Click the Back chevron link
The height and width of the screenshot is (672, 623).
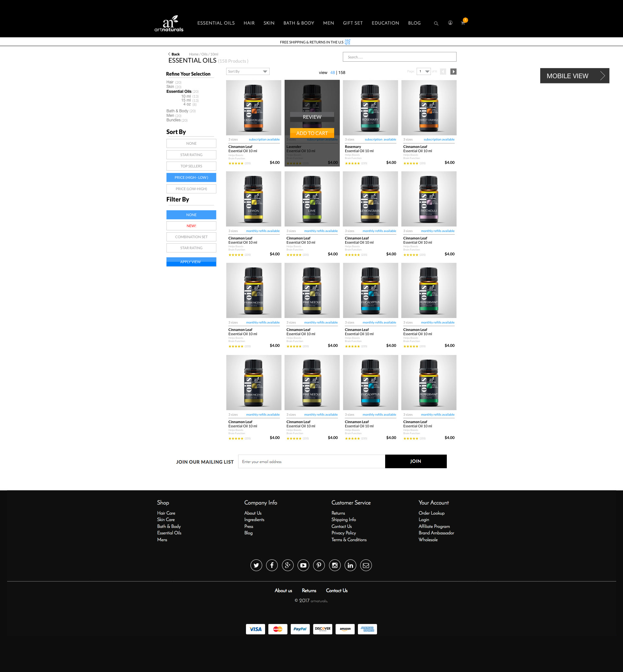point(174,54)
